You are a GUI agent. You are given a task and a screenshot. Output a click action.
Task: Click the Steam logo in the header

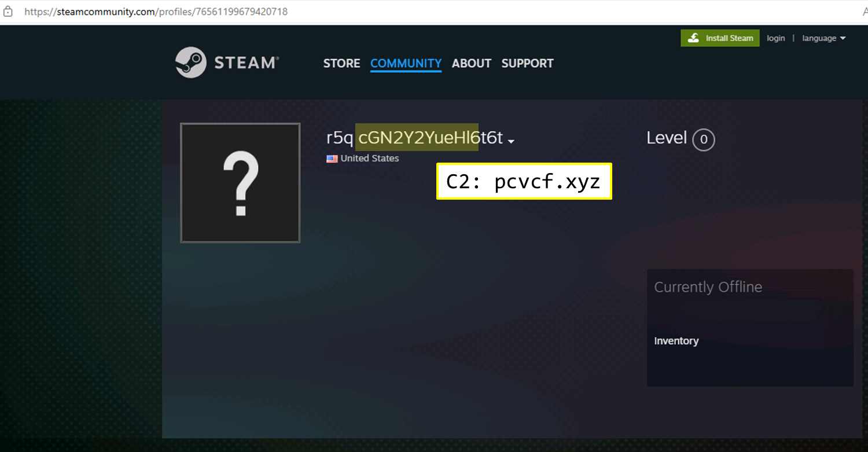[227, 63]
